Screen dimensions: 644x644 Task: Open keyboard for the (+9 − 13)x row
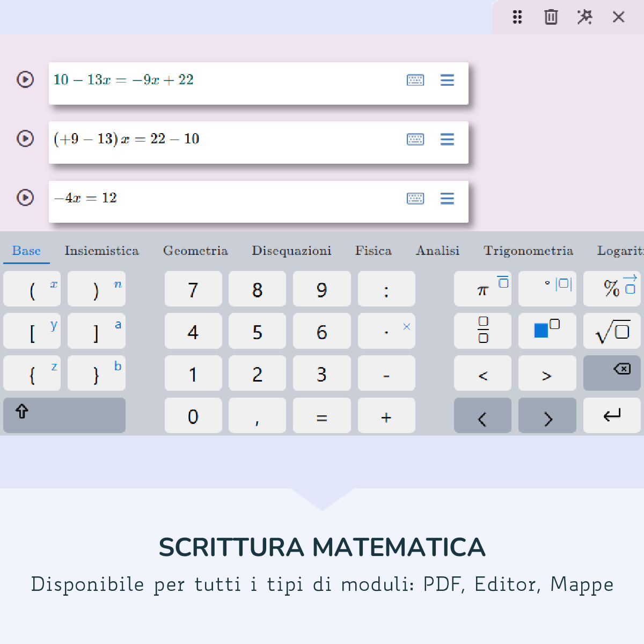click(x=415, y=140)
